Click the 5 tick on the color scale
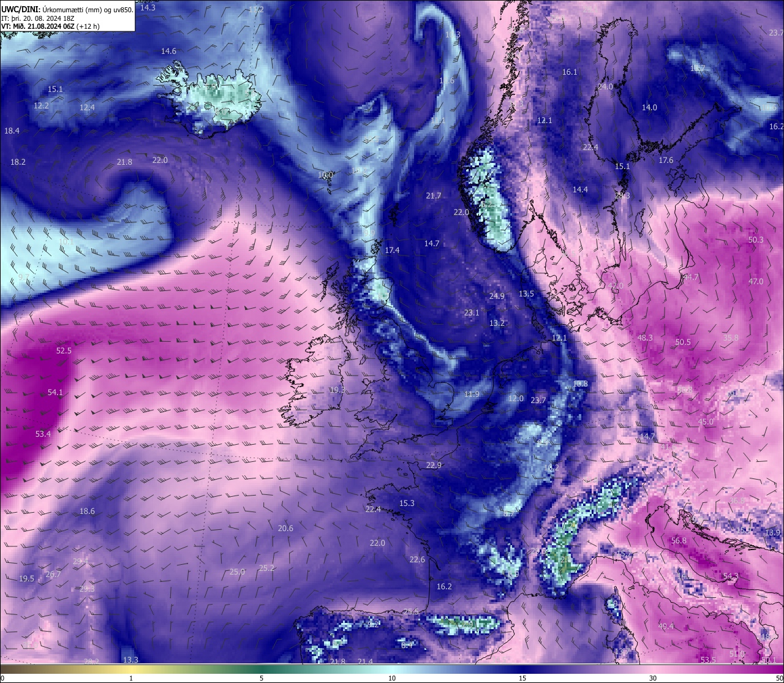Screen dimensions: 784x683 click(x=262, y=678)
